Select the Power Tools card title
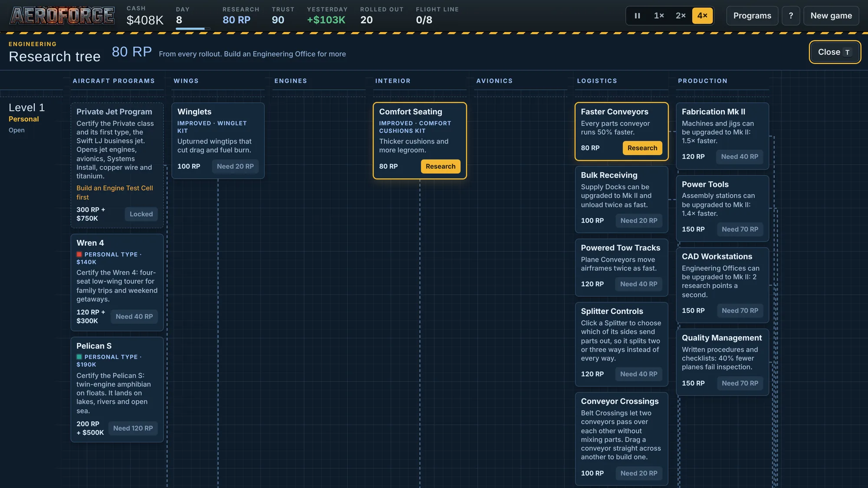 point(705,184)
